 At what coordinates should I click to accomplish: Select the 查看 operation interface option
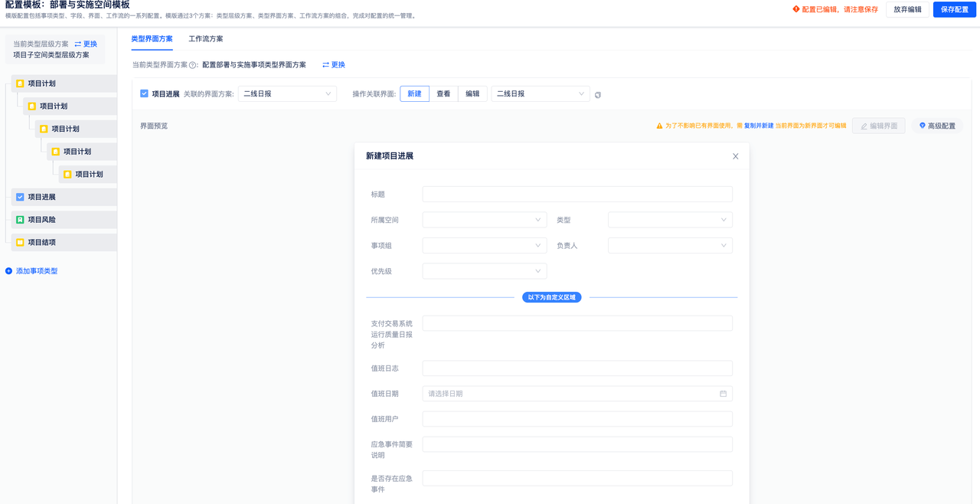[x=443, y=93]
